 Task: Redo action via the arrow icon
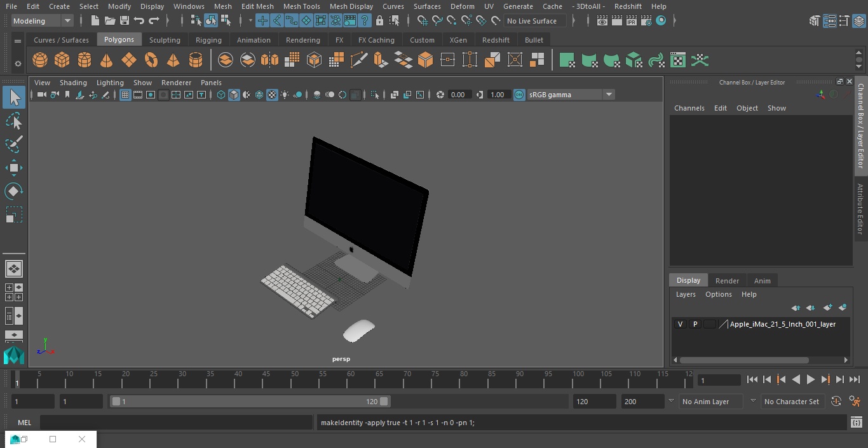(154, 21)
